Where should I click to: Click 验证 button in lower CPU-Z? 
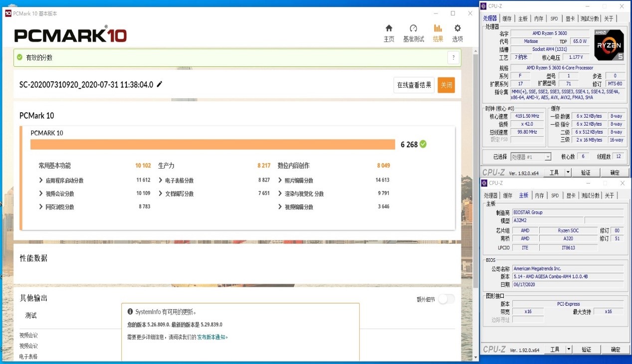(x=586, y=350)
